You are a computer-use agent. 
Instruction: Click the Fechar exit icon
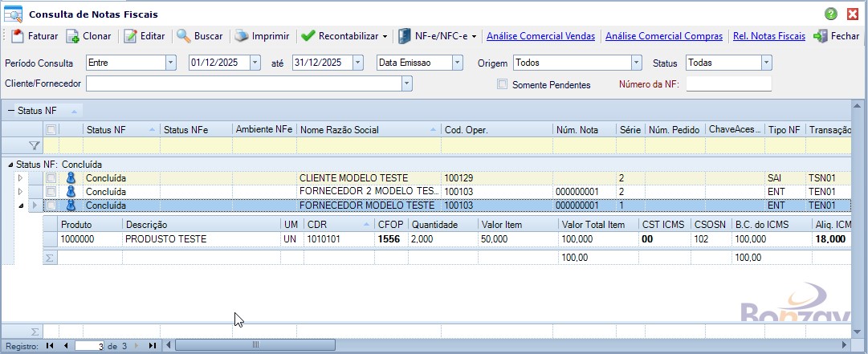820,36
